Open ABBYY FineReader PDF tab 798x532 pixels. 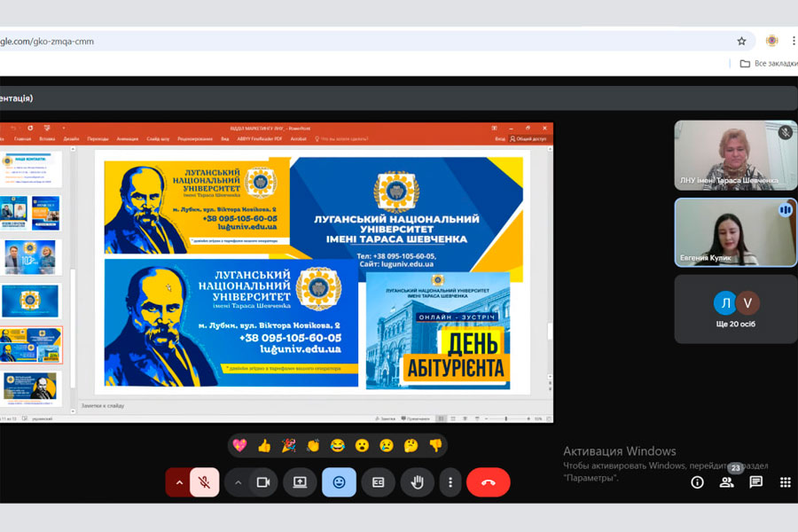pos(260,138)
